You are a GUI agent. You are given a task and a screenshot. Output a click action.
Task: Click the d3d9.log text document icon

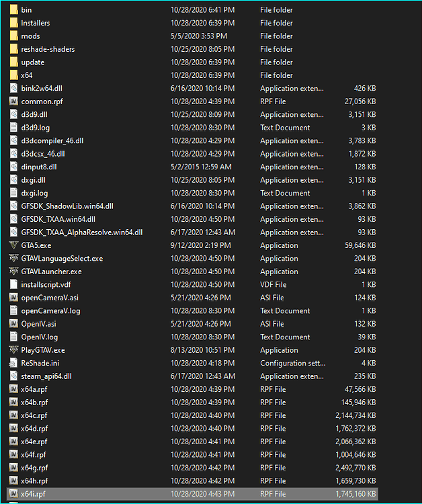(x=13, y=127)
